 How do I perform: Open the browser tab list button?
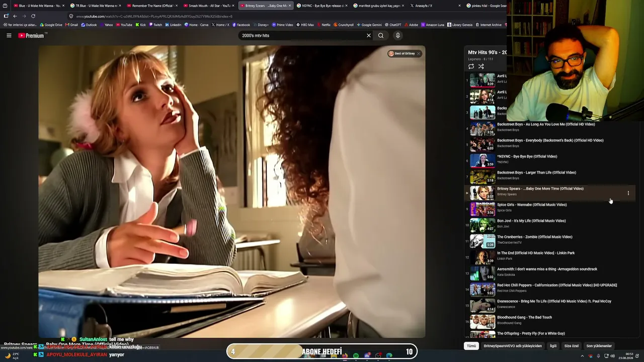(x=5, y=6)
